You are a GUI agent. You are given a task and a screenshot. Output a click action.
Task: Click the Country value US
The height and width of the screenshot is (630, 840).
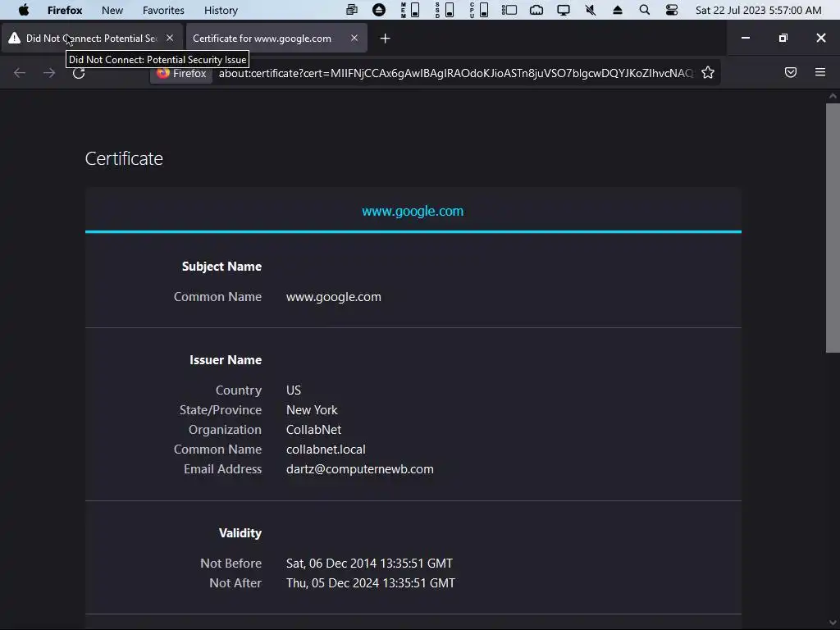294,390
